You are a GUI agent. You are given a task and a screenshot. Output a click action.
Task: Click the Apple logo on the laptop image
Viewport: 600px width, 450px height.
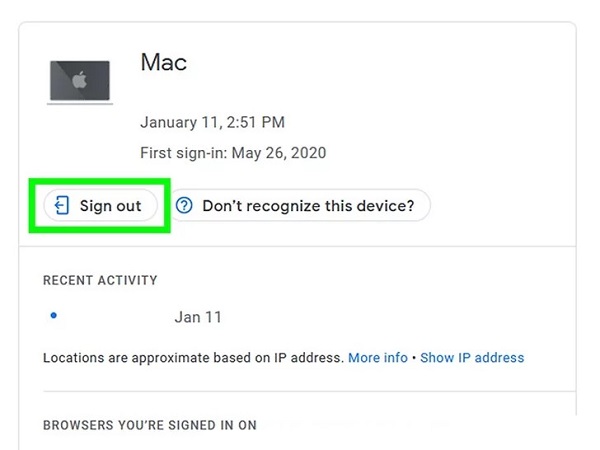80,80
